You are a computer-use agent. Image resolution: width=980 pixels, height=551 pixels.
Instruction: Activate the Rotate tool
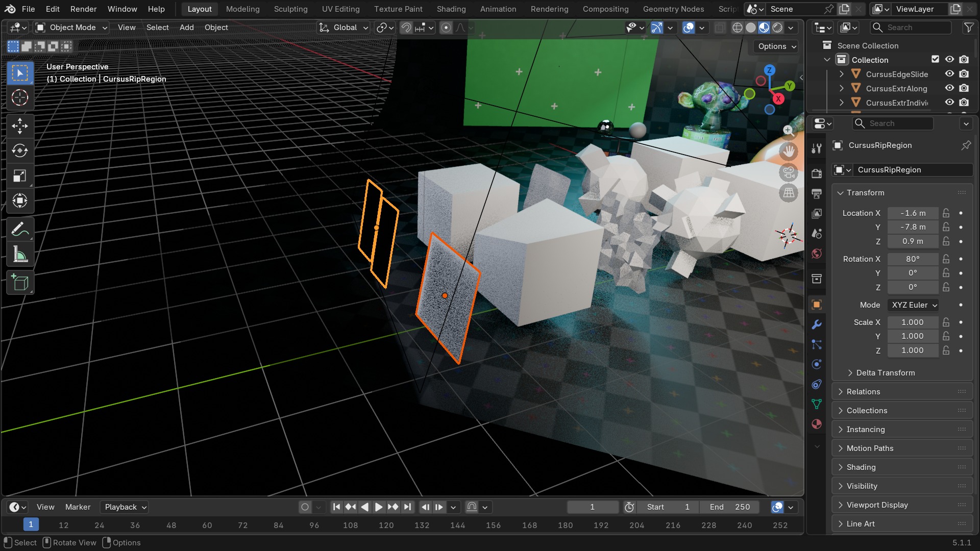pyautogui.click(x=20, y=151)
